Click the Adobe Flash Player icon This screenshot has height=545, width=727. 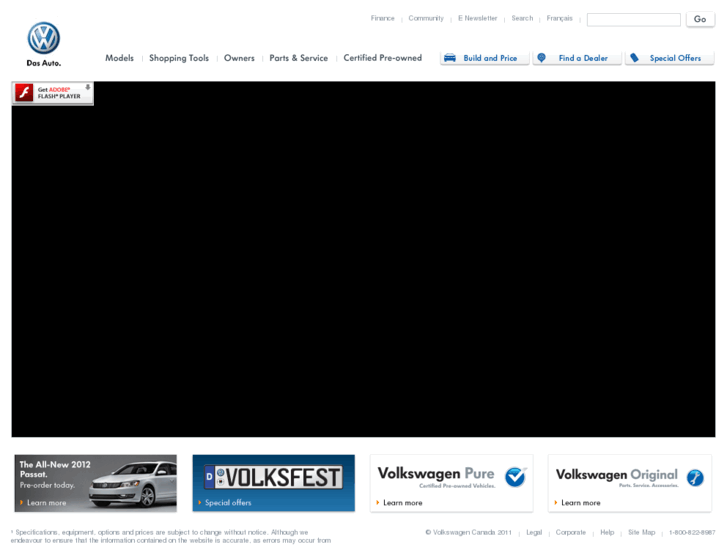point(24,92)
